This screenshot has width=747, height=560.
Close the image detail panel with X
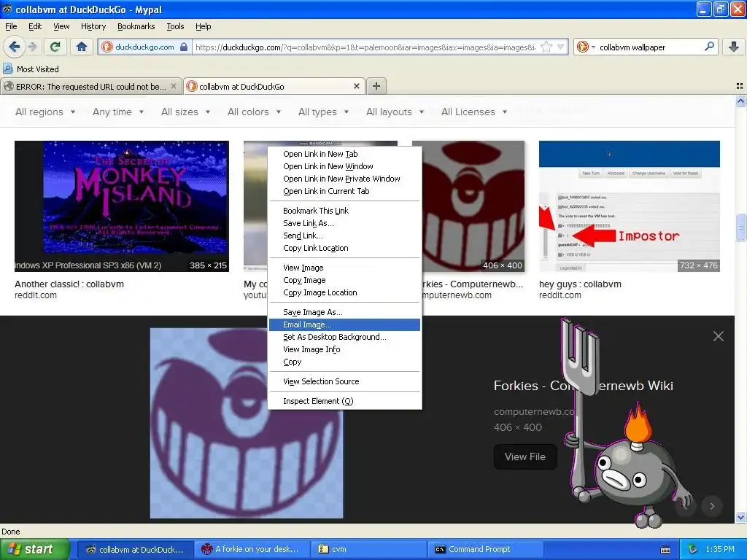click(x=719, y=336)
